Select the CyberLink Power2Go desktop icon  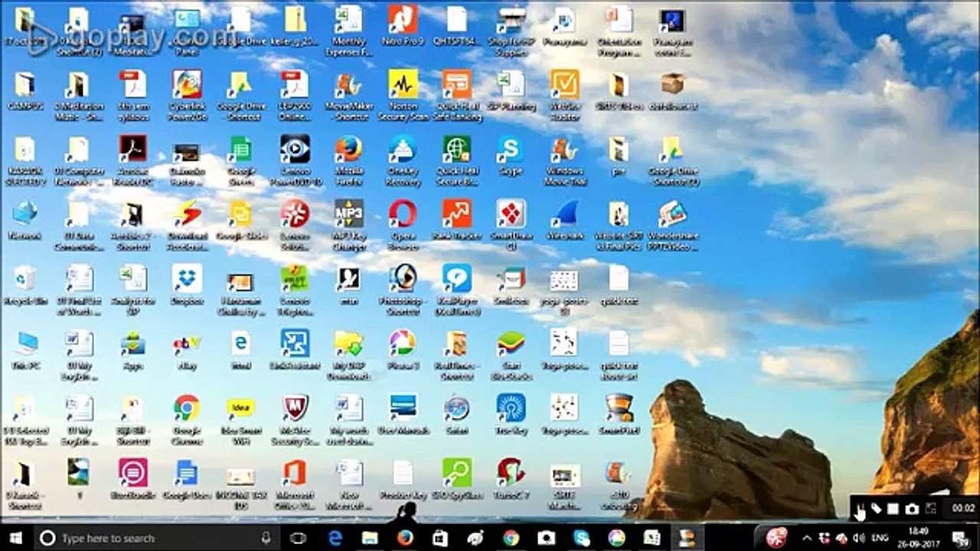coord(187,95)
